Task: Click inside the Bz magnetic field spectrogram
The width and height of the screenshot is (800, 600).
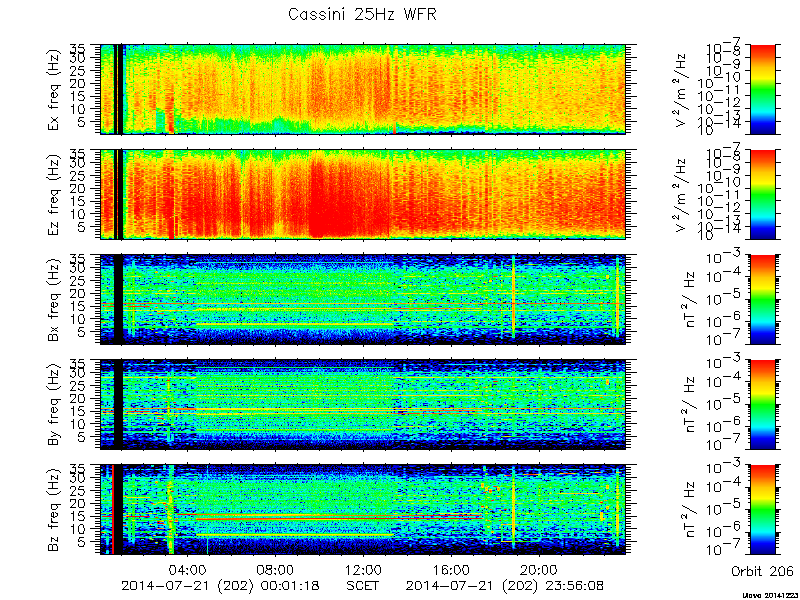Action: click(x=363, y=510)
